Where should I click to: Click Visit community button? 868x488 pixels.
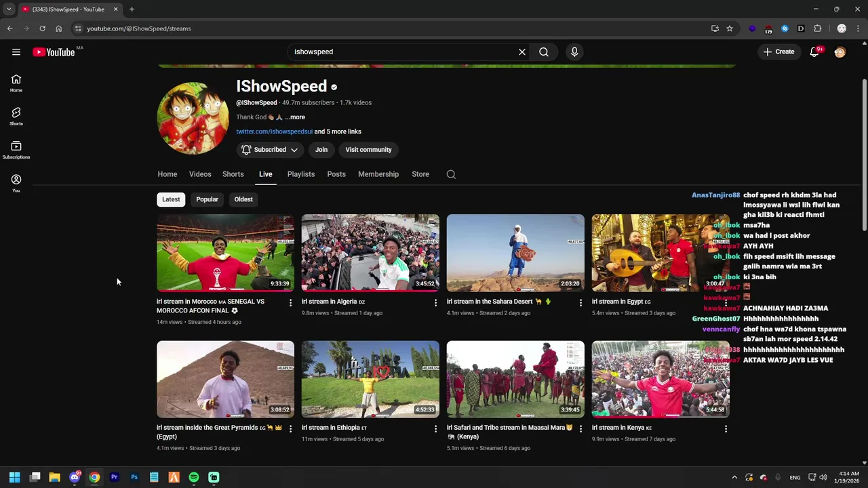(368, 150)
